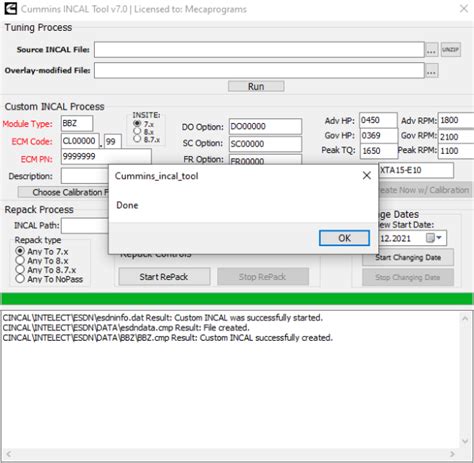The height and width of the screenshot is (463, 474).
Task: Edit the Gov RPM field 2100
Action: (x=456, y=136)
